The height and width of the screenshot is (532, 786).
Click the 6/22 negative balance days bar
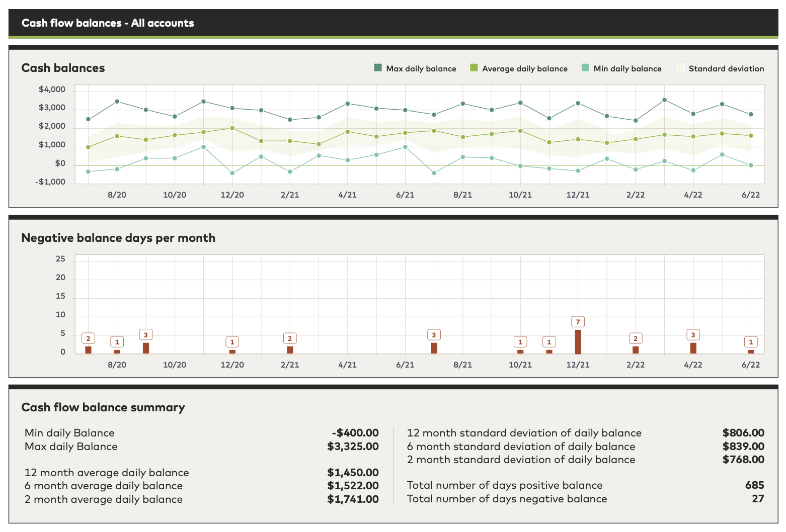coord(751,351)
